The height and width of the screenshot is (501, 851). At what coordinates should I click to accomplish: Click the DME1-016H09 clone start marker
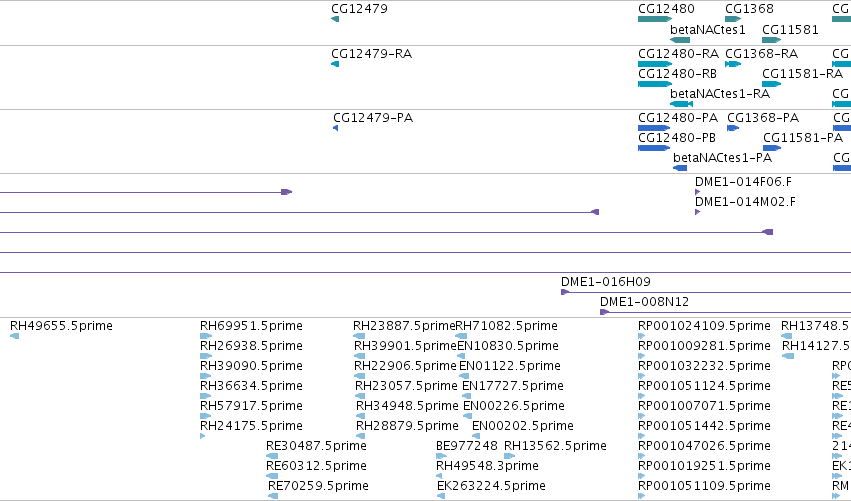[x=565, y=292]
